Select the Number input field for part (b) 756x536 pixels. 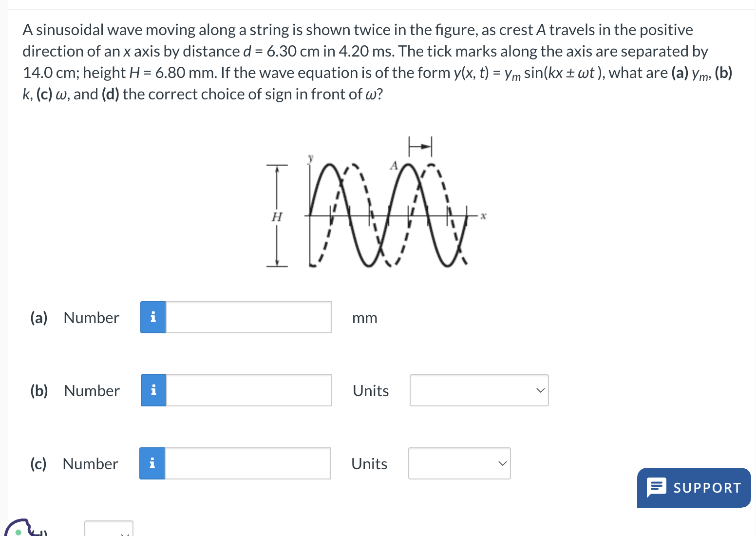click(248, 390)
